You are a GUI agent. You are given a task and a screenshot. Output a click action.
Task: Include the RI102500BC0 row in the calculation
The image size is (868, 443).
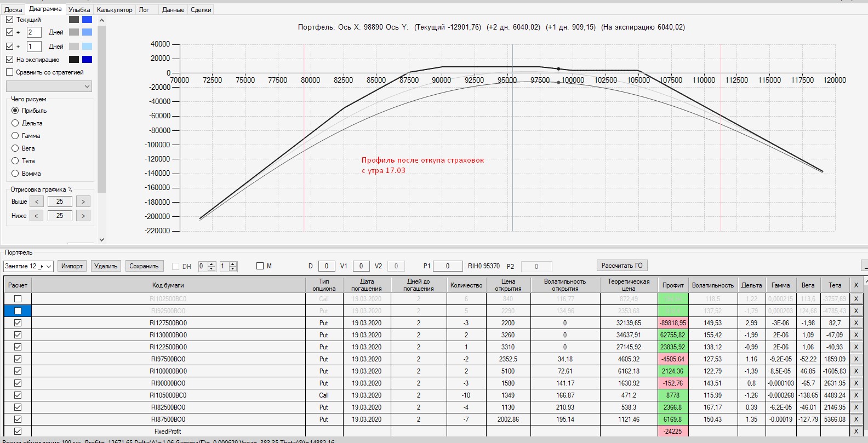click(18, 299)
